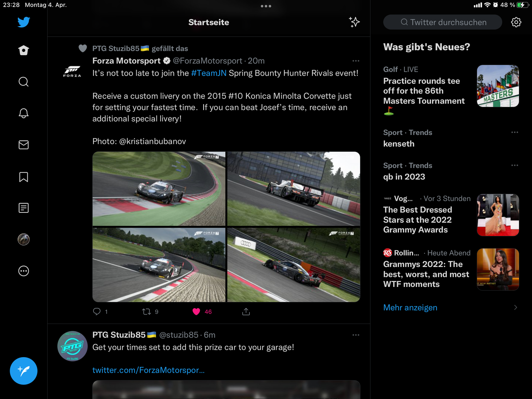Screen dimensions: 532x399
Task: Switch timeline with the sparkle icon
Action: tap(354, 22)
